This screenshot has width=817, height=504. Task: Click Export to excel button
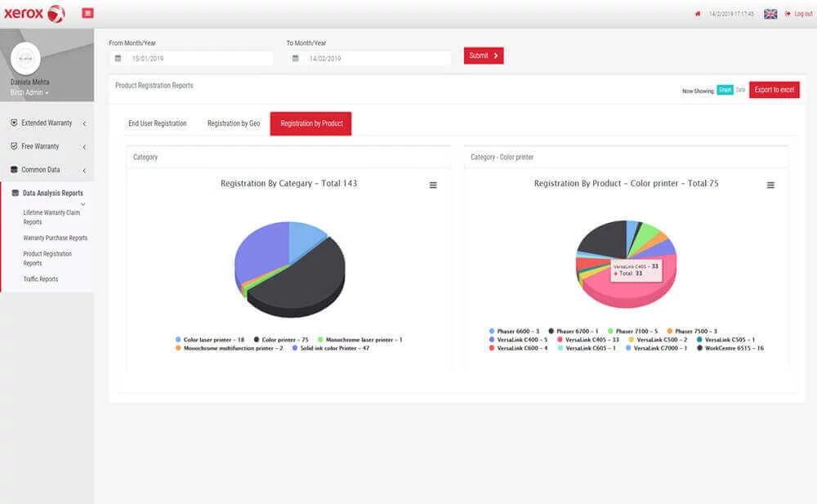(775, 90)
